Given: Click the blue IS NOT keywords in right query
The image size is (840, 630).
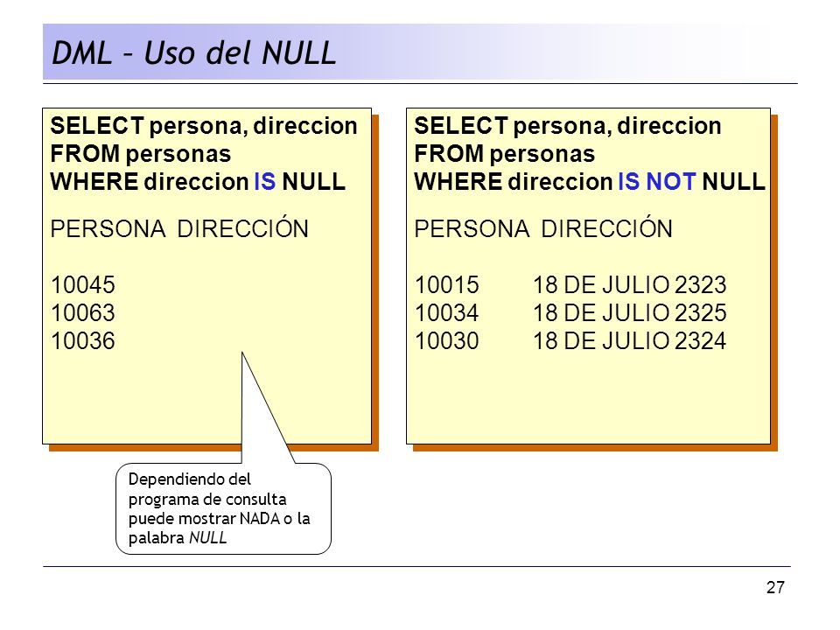Looking at the screenshot, I should tap(657, 182).
